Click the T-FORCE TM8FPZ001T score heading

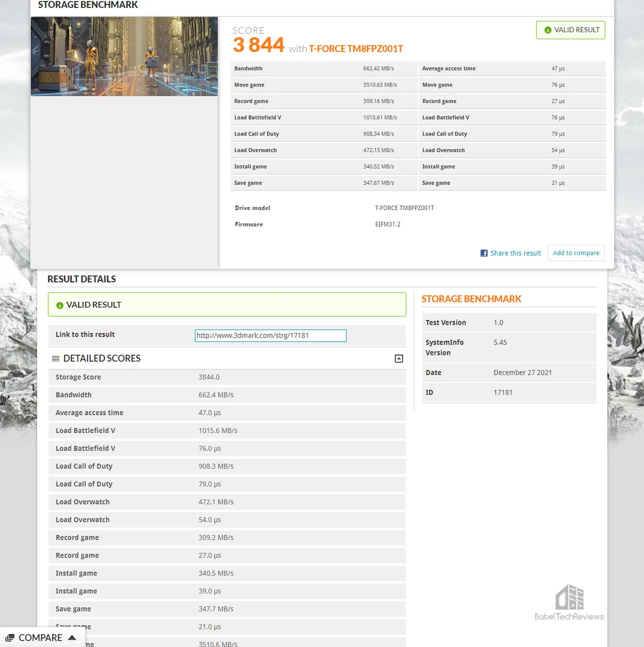click(x=356, y=49)
